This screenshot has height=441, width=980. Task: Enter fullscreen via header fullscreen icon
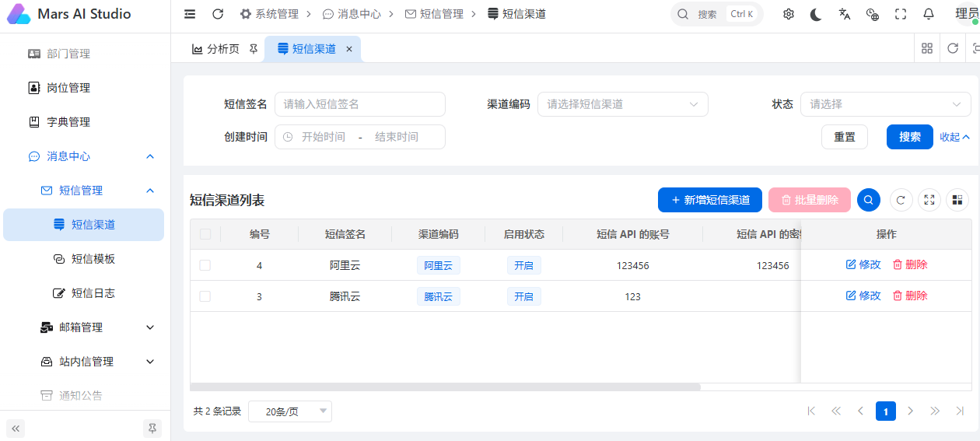[x=901, y=14]
